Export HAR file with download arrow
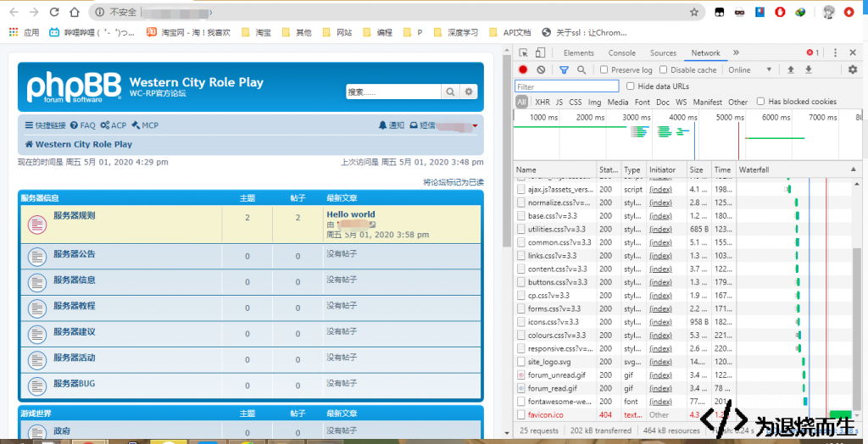Screen dimensions: 868x444 point(808,69)
